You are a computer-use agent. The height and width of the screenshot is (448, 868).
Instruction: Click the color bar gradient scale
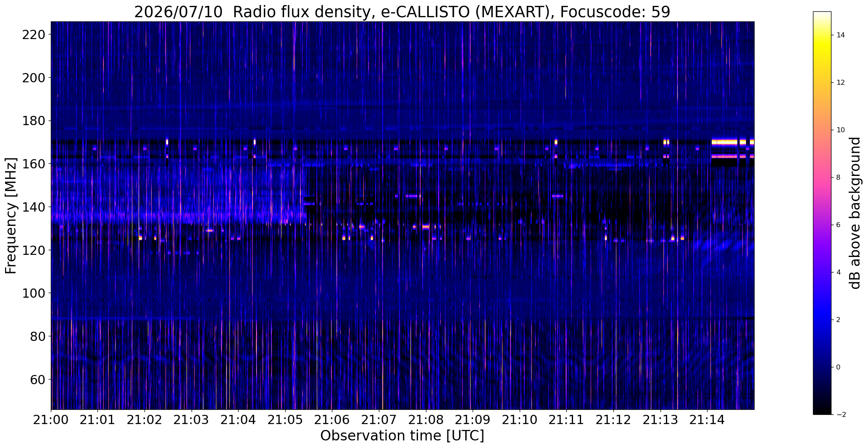pyautogui.click(x=822, y=213)
